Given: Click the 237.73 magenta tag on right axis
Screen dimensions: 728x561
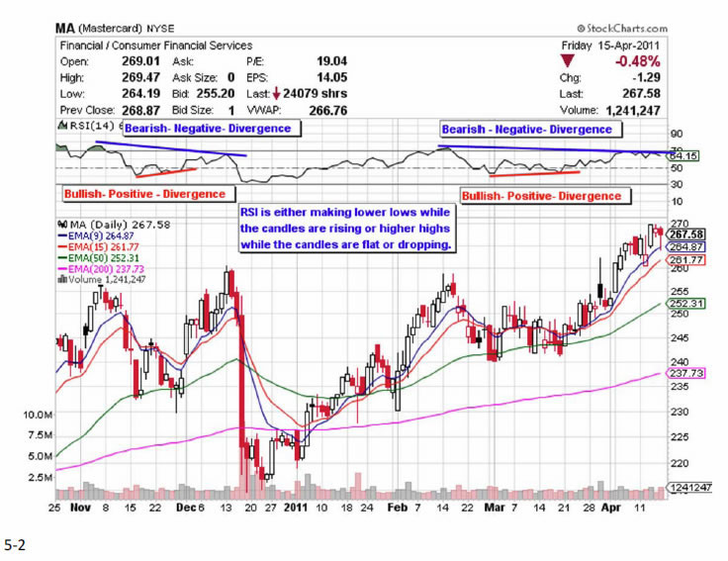Looking at the screenshot, I should (x=686, y=373).
